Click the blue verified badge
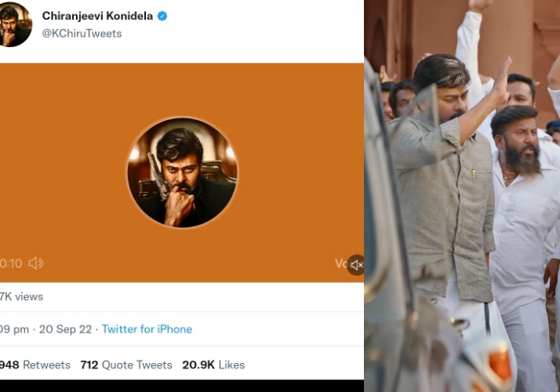Image resolution: width=560 pixels, height=392 pixels. coord(162,16)
